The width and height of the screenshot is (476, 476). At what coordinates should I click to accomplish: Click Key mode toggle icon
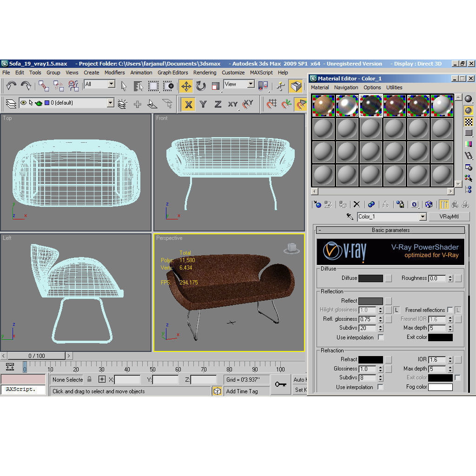(x=281, y=384)
